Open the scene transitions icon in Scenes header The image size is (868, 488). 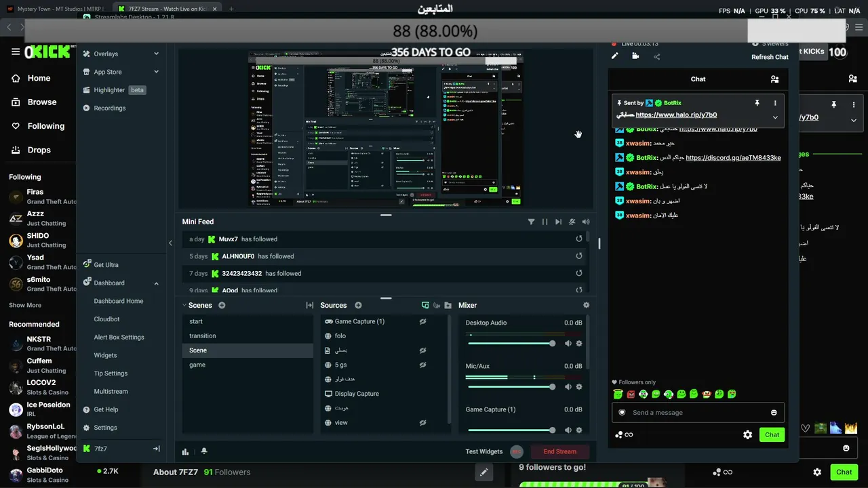[x=310, y=306]
